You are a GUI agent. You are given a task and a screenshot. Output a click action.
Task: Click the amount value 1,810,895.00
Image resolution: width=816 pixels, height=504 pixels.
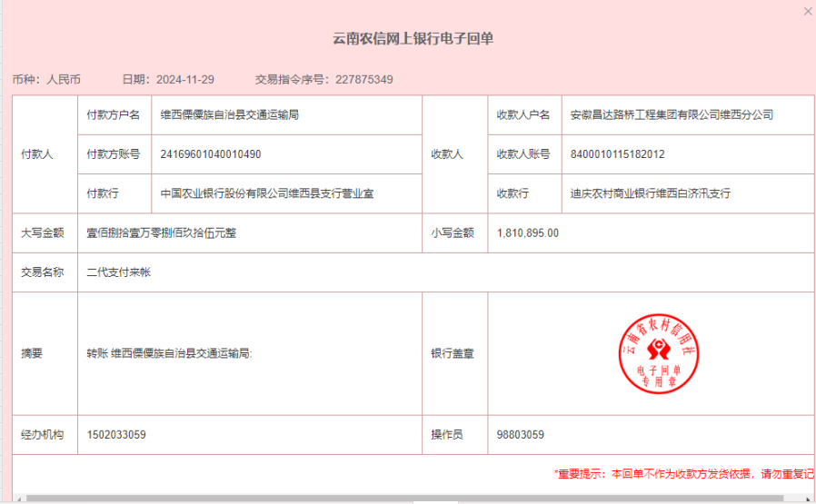(x=528, y=232)
